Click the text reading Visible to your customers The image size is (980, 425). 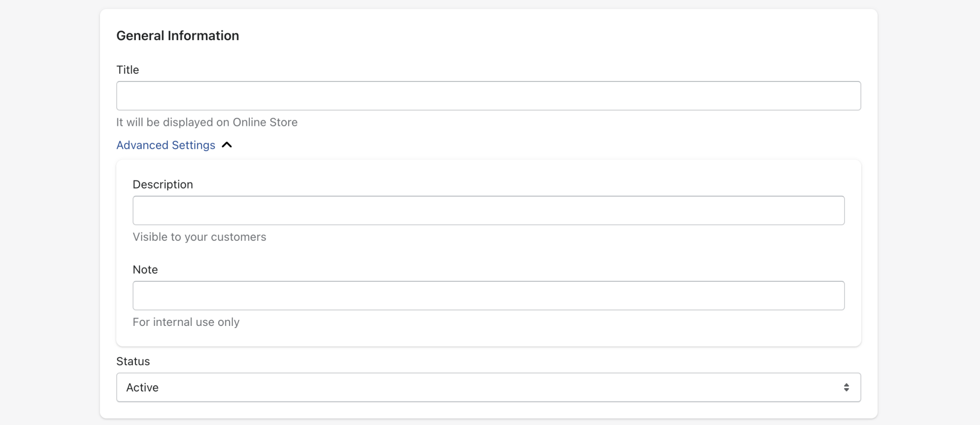(x=200, y=236)
